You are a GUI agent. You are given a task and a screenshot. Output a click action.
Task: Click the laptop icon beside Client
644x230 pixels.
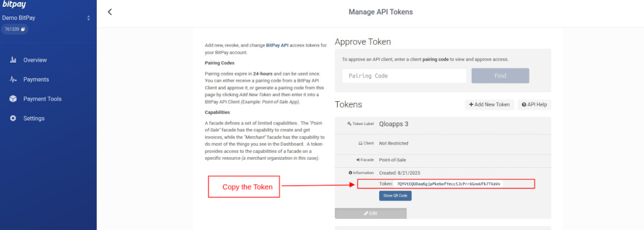pyautogui.click(x=360, y=143)
